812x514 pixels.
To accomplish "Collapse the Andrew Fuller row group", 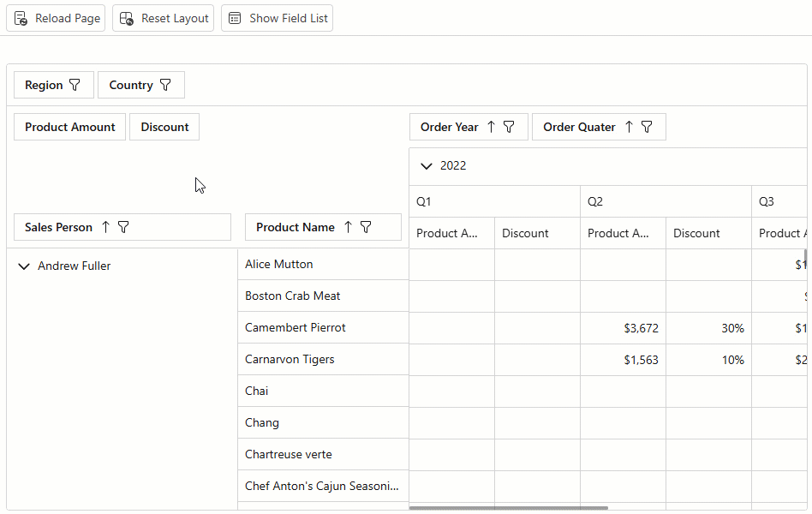I will click(23, 266).
